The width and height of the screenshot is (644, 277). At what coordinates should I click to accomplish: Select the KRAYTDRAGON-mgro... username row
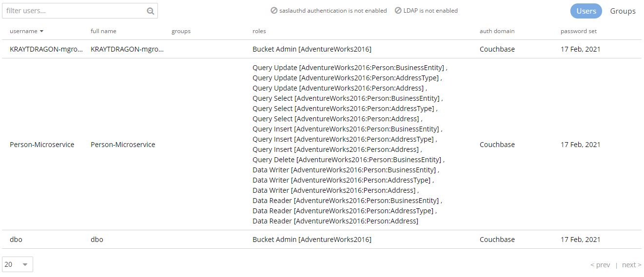pos(46,49)
